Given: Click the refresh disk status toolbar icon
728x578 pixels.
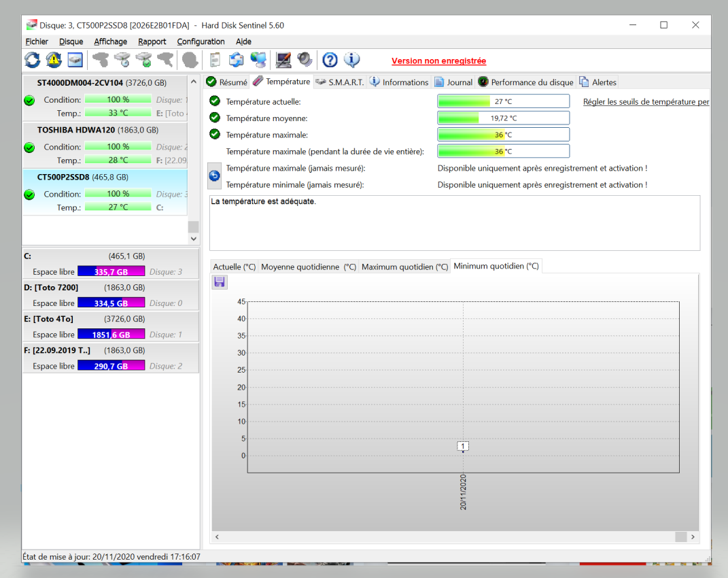Looking at the screenshot, I should tap(33, 60).
